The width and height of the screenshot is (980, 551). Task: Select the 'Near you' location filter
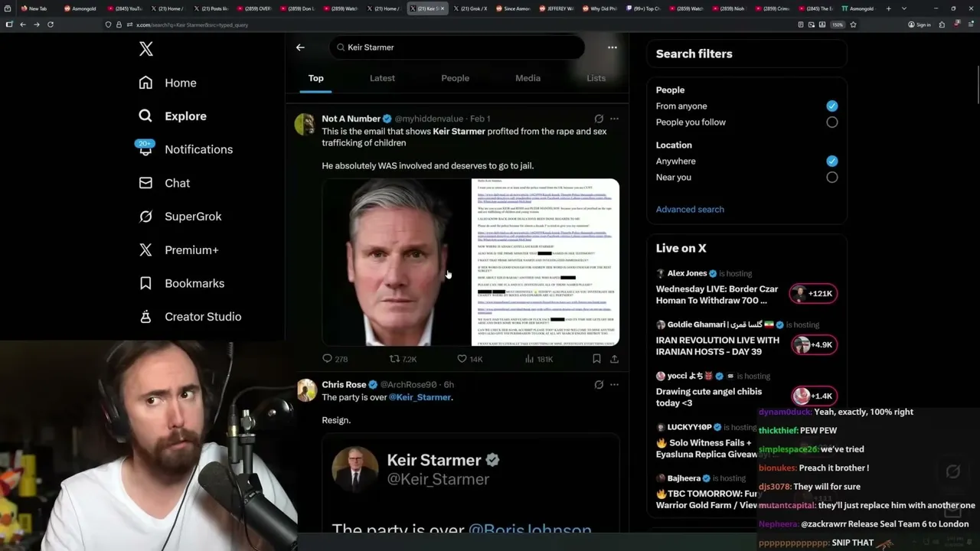pyautogui.click(x=831, y=177)
